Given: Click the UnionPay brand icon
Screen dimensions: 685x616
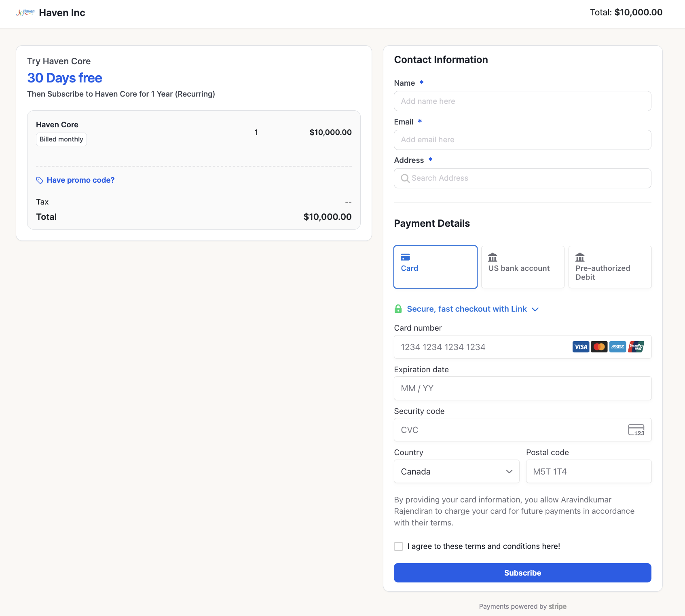Looking at the screenshot, I should (636, 347).
